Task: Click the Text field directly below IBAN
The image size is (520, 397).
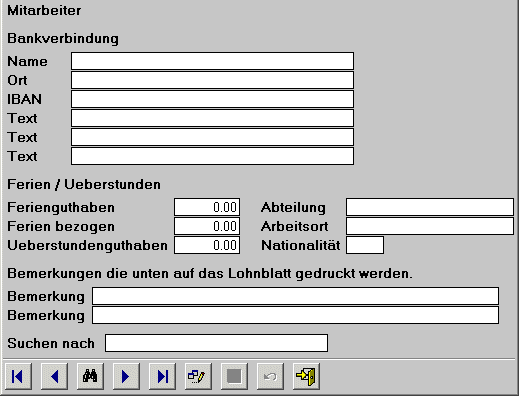Action: pos(212,118)
